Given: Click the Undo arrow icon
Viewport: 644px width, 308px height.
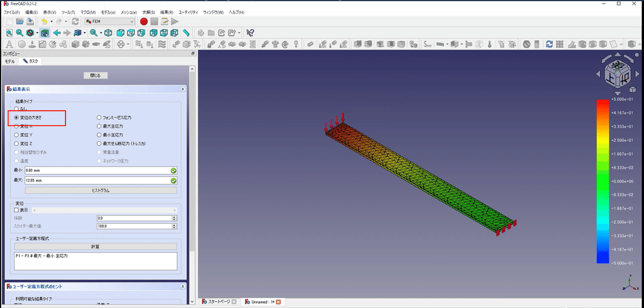Looking at the screenshot, I should tap(43, 22).
